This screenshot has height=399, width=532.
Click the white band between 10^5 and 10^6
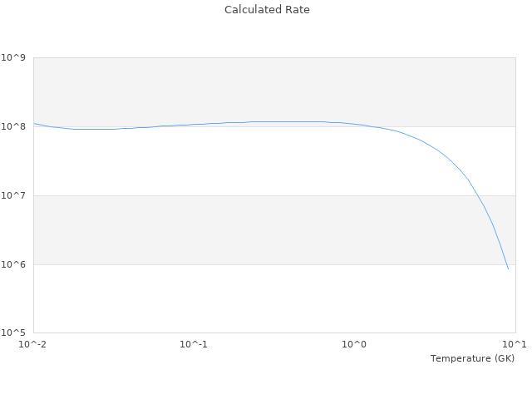(249, 298)
